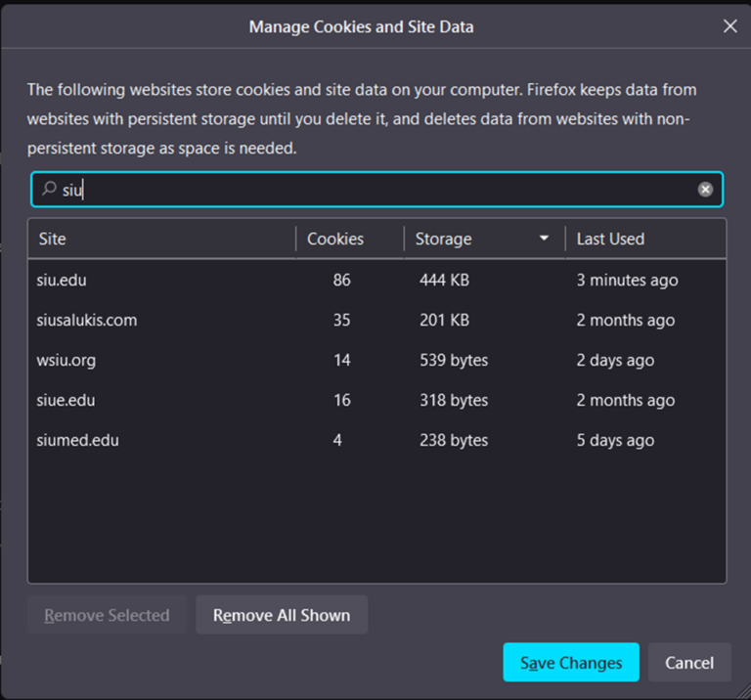
Task: Select the siusalukis.com site entry
Action: pos(87,320)
